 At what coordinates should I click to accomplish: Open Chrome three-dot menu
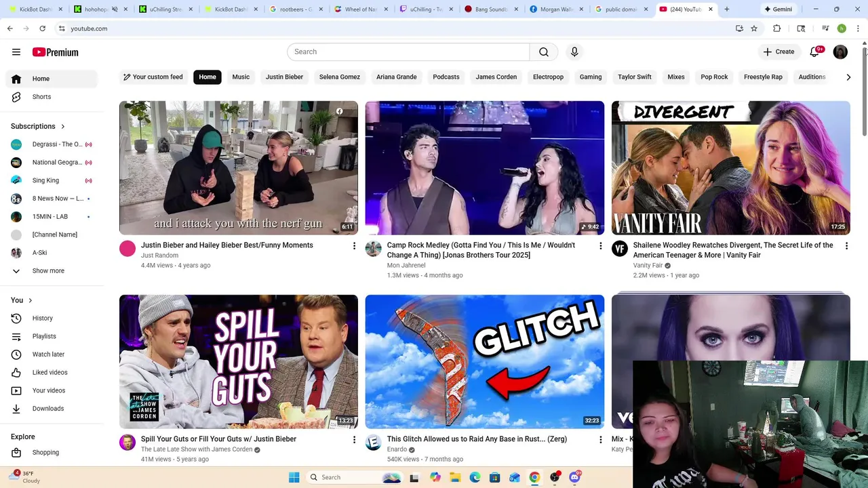859,28
